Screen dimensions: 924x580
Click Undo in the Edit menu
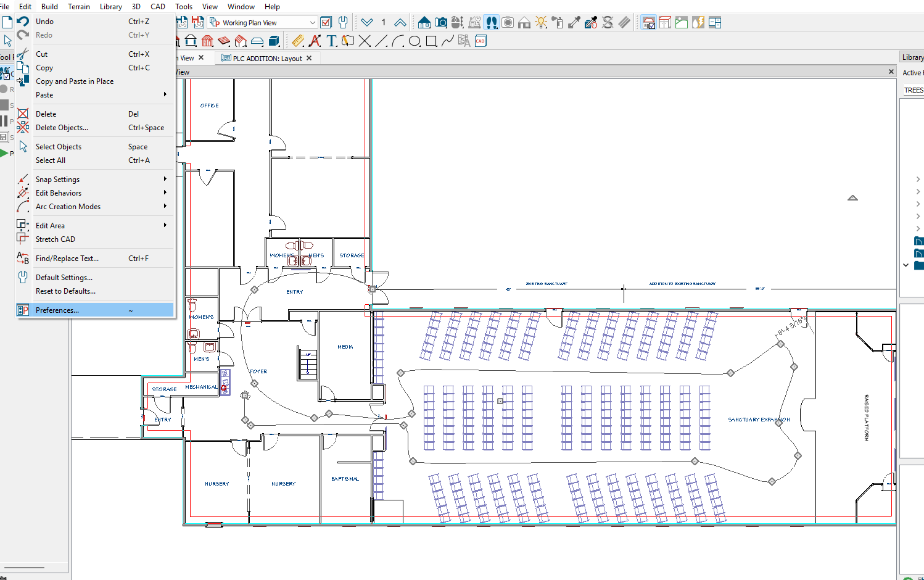44,22
